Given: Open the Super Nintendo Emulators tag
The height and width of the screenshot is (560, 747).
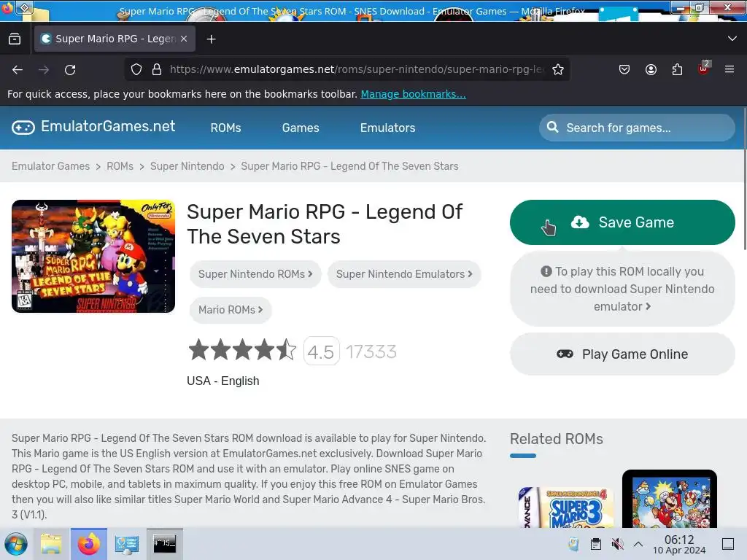Looking at the screenshot, I should tap(404, 274).
